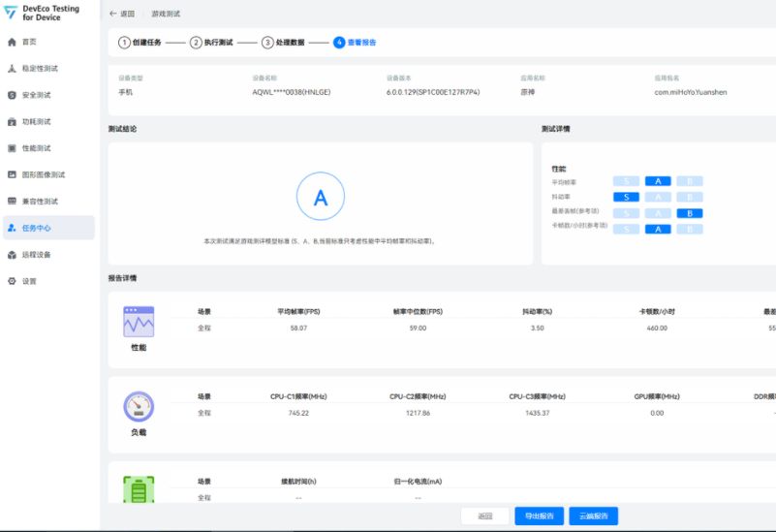Image resolution: width=776 pixels, height=532 pixels.
Task: Click the 测试结论 section heading
Action: click(122, 129)
